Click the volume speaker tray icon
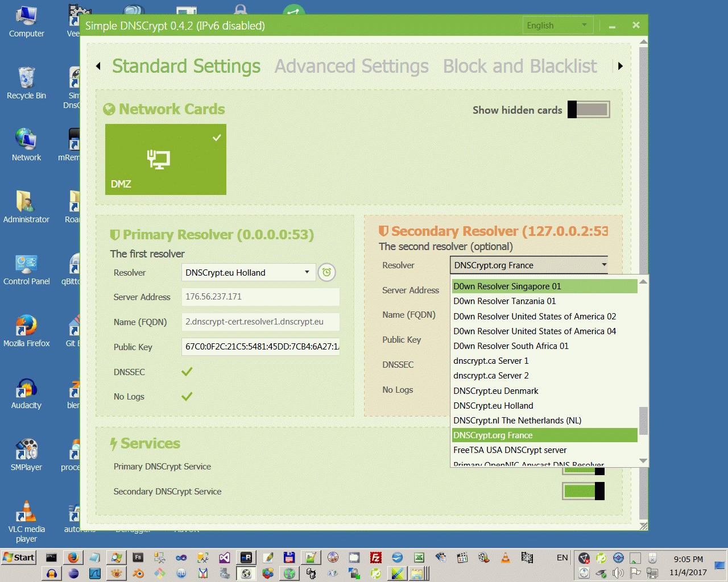 pos(618,573)
